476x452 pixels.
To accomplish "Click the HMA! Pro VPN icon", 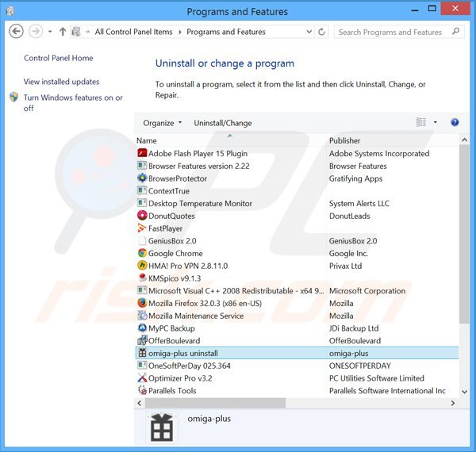I will (142, 266).
